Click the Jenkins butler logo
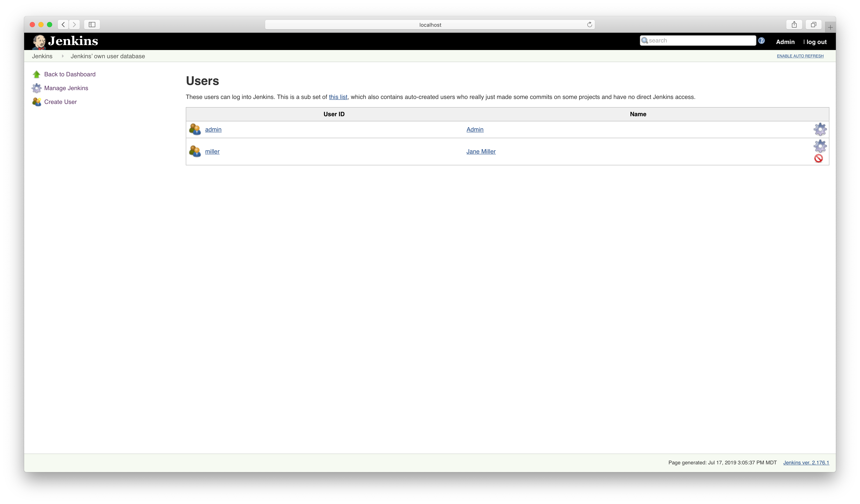Viewport: 860px width, 504px height. [x=39, y=41]
